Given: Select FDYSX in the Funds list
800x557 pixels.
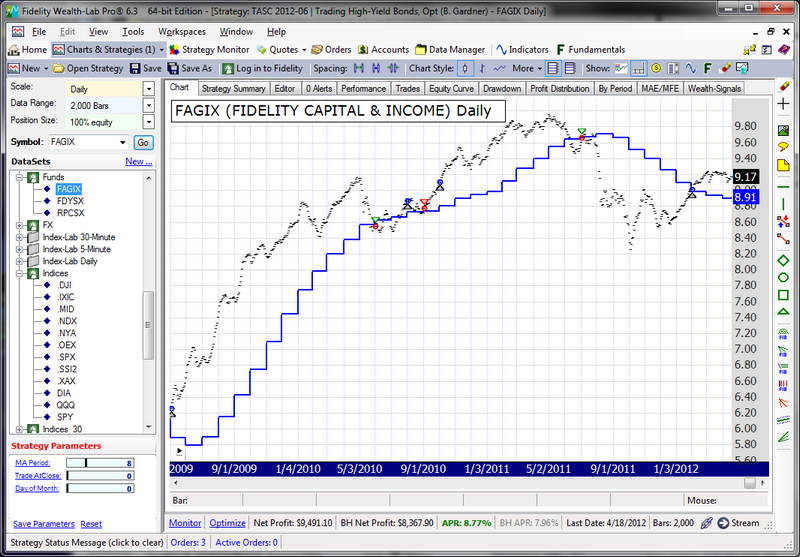Looking at the screenshot, I should click(70, 200).
